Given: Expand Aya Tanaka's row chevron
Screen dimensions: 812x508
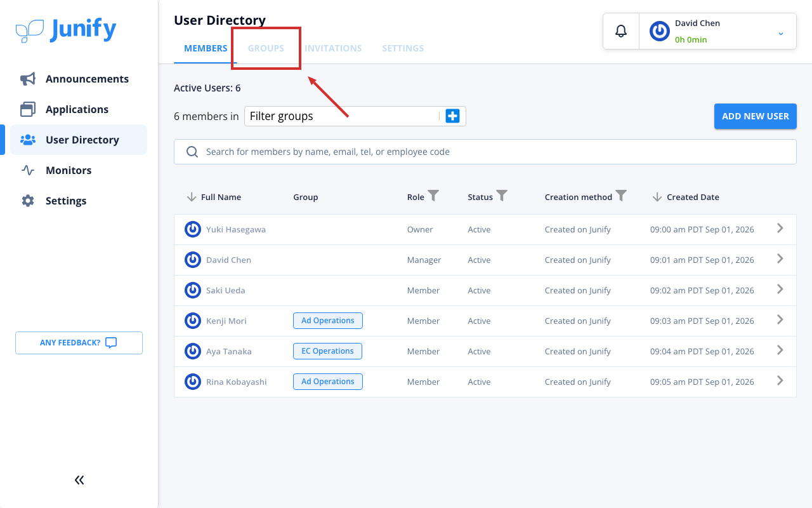Looking at the screenshot, I should pos(780,351).
